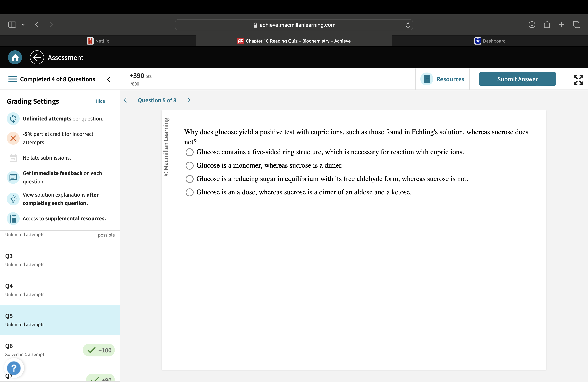Screen dimensions: 588x382
Task: Hide the Grading Settings panel
Action: [x=100, y=101]
